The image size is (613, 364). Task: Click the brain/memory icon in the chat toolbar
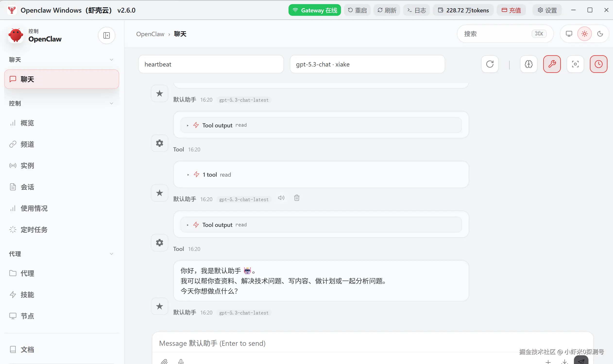528,64
